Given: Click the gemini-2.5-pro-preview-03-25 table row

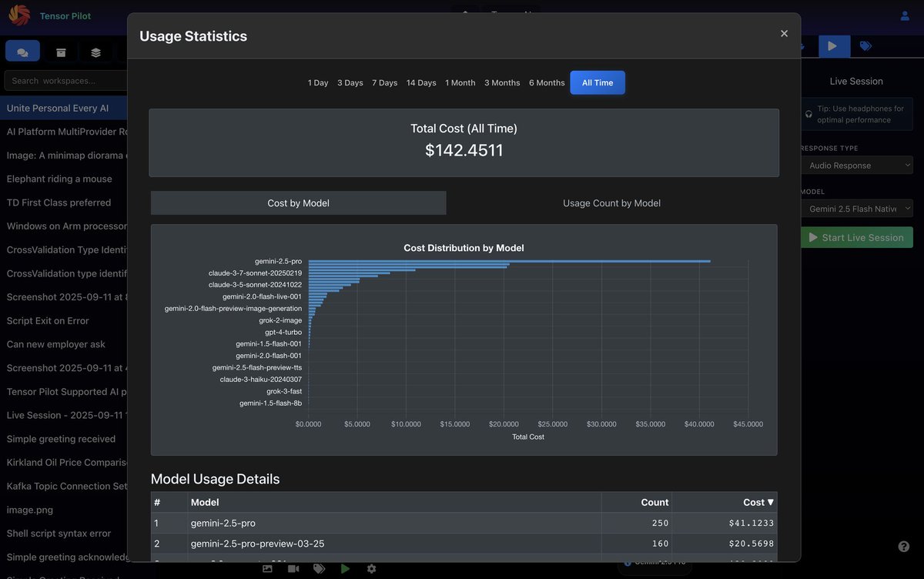Looking at the screenshot, I should coord(464,544).
